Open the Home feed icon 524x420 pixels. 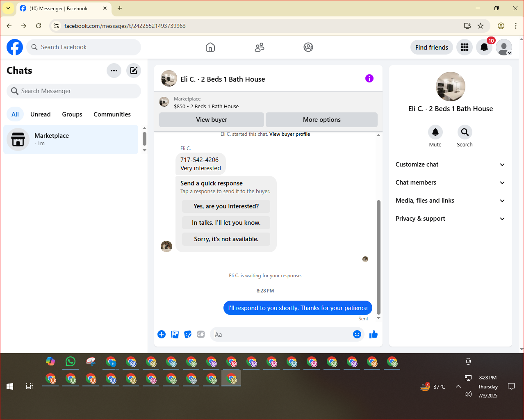point(210,47)
